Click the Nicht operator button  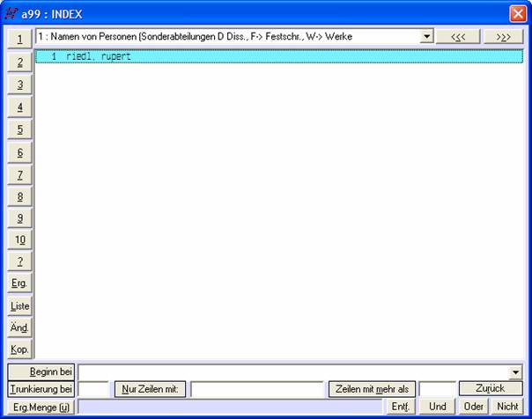tap(507, 407)
